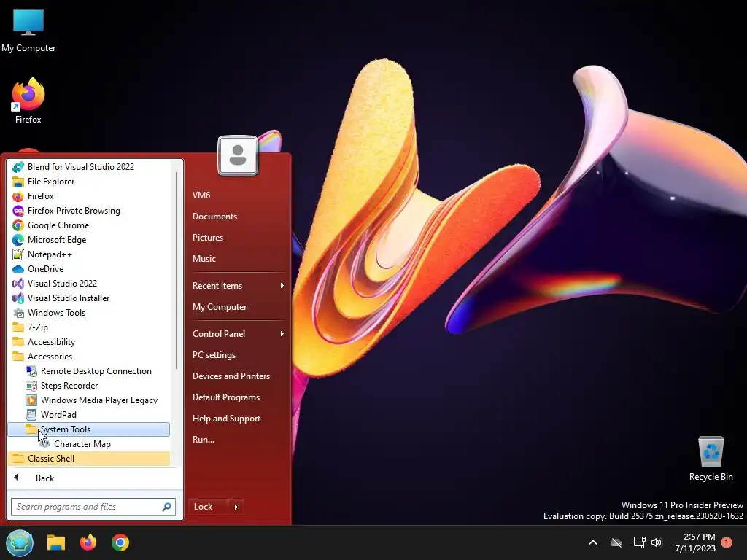This screenshot has width=747, height=560.
Task: Collapse the Accessories folder
Action: coord(88,357)
